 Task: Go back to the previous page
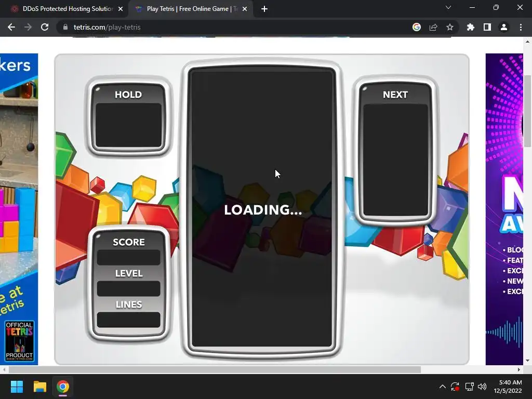click(x=11, y=27)
